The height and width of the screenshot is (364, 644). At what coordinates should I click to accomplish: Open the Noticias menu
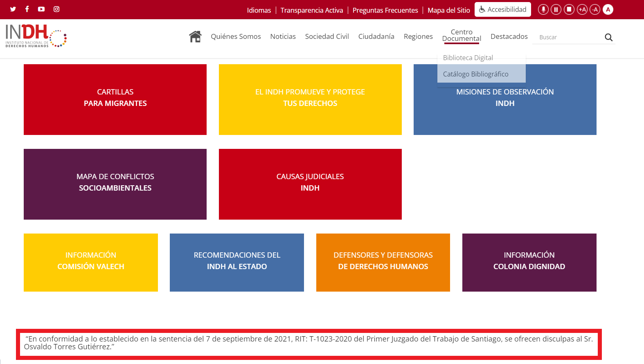(283, 36)
